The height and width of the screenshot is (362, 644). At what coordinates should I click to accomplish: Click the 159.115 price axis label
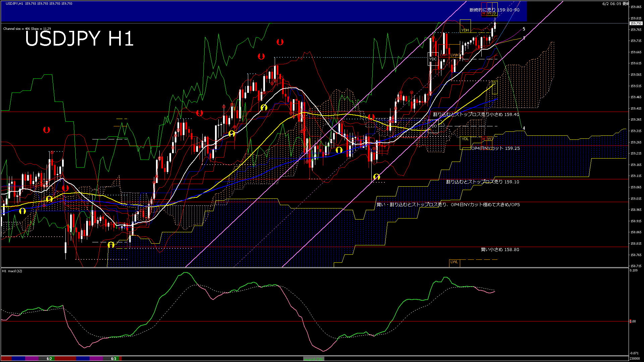[x=636, y=176]
